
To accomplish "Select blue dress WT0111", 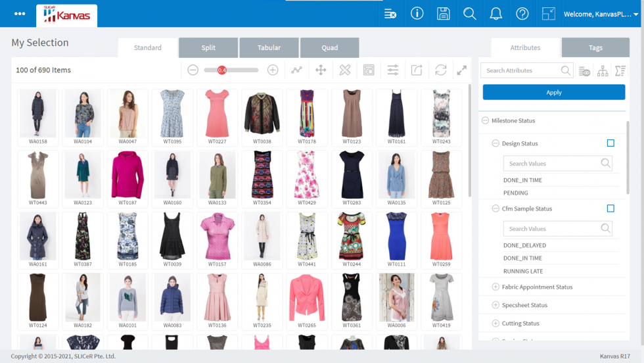I will pos(396,239).
